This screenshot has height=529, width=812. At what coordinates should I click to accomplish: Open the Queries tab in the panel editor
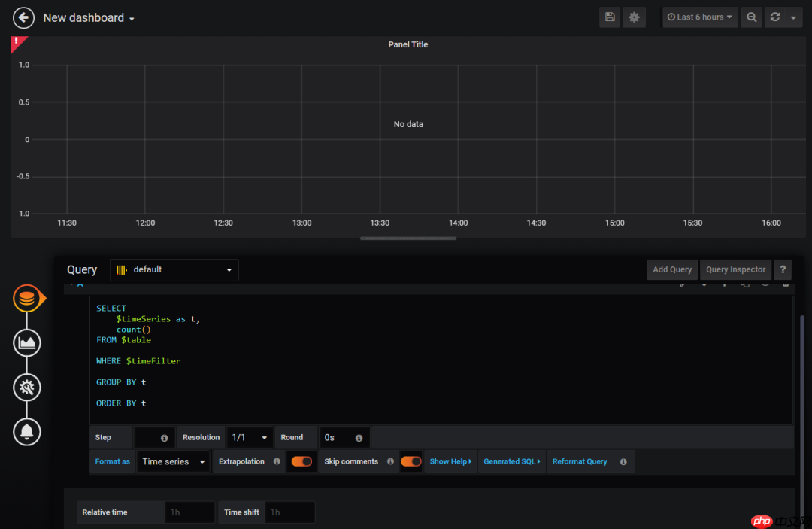[x=27, y=298]
